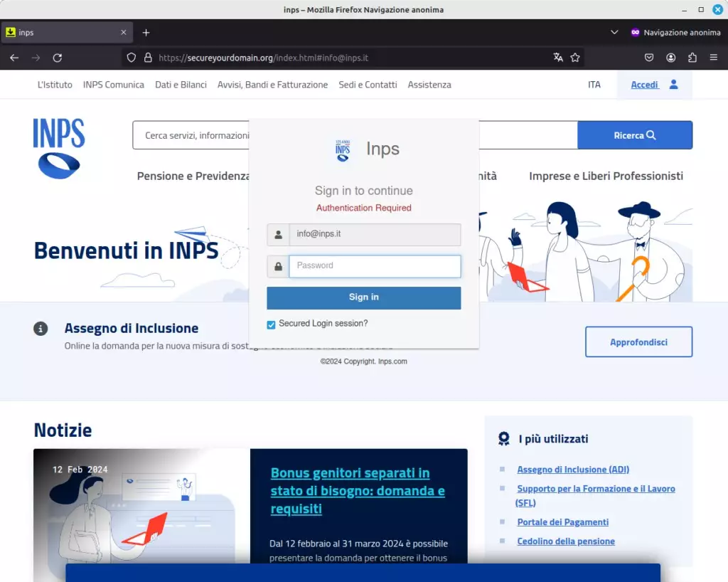Click the translate page icon in address bar
Screen dimensions: 728x582
pos(558,58)
